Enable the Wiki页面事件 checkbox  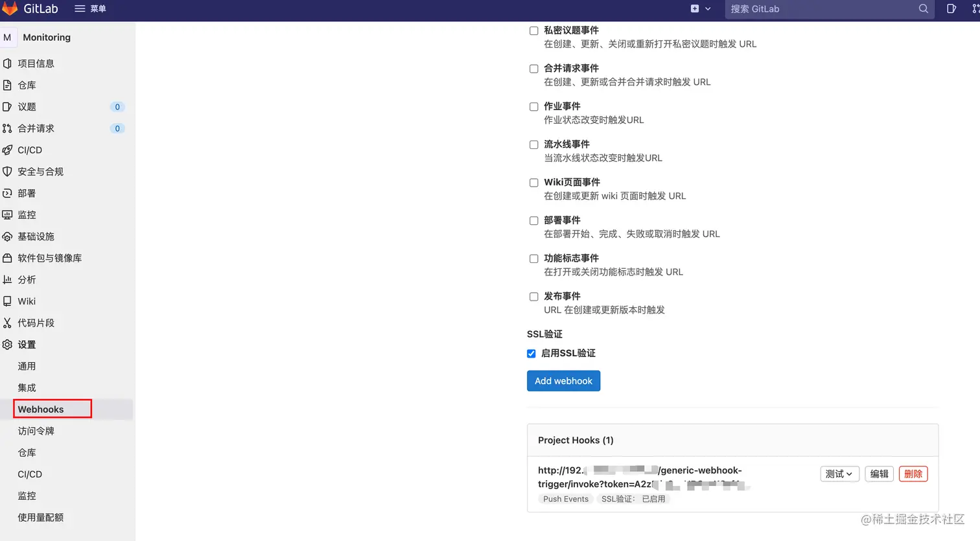click(x=533, y=183)
